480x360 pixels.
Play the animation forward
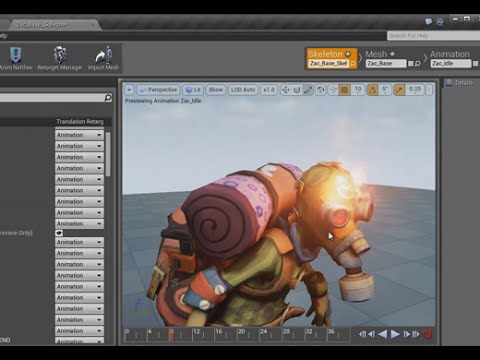click(x=395, y=334)
